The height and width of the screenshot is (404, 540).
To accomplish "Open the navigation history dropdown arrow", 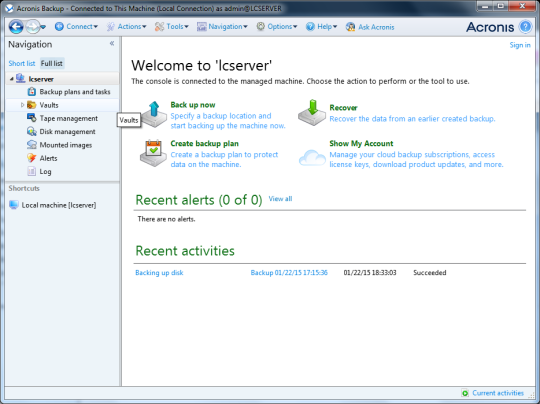I will coord(43,27).
